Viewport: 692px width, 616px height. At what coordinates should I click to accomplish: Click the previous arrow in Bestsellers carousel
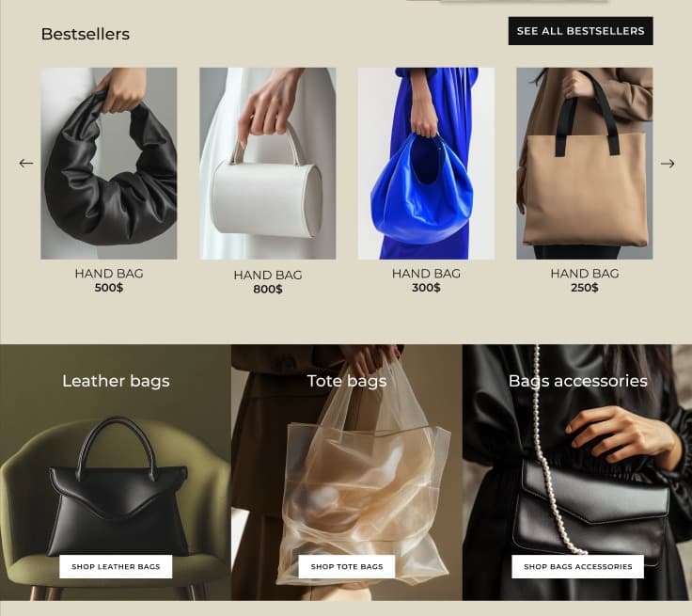click(x=26, y=164)
